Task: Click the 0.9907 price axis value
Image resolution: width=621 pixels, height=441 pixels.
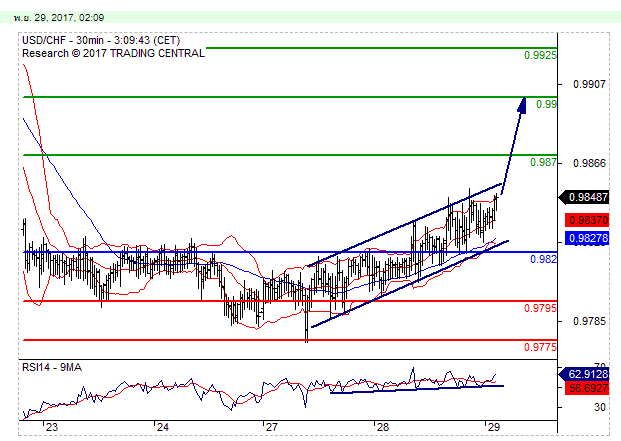Action: [x=589, y=84]
